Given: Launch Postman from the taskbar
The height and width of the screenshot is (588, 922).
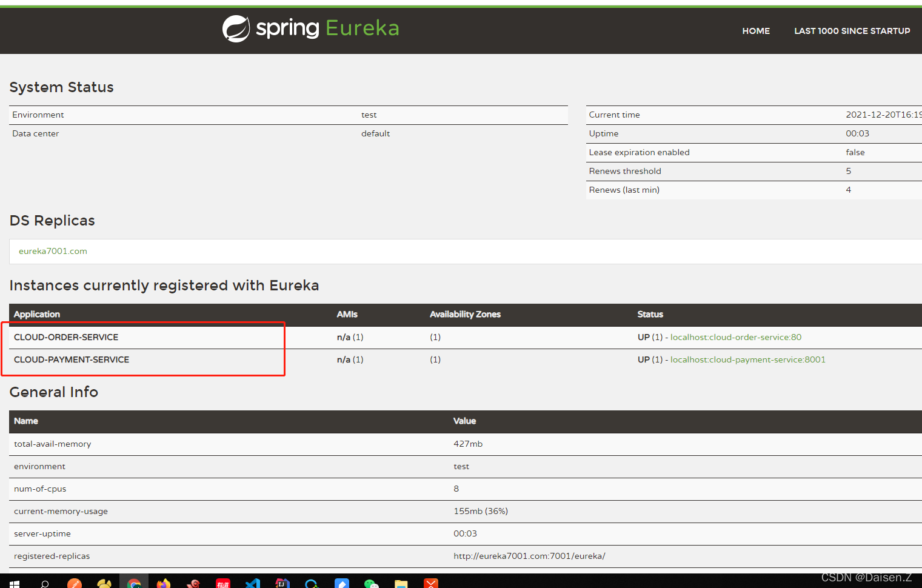Looking at the screenshot, I should click(x=75, y=583).
